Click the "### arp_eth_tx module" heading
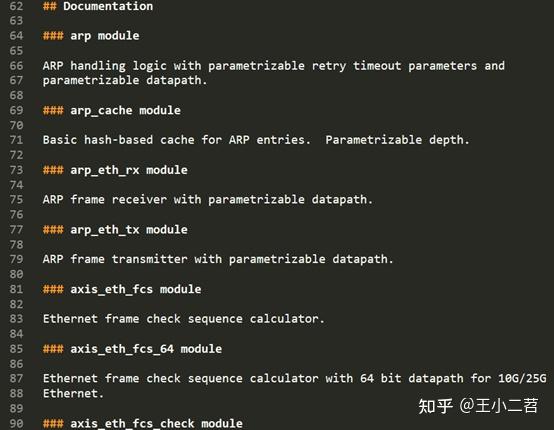This screenshot has height=430, width=554. [x=115, y=230]
